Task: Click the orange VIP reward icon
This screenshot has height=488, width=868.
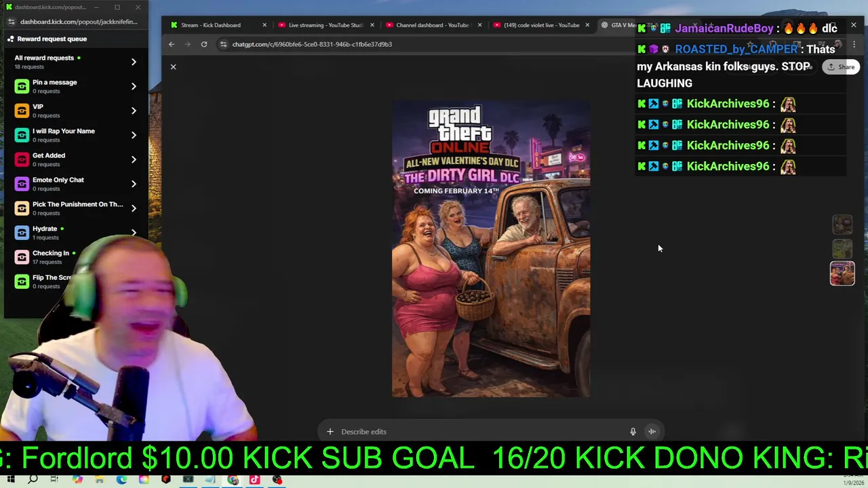Action: [x=22, y=110]
